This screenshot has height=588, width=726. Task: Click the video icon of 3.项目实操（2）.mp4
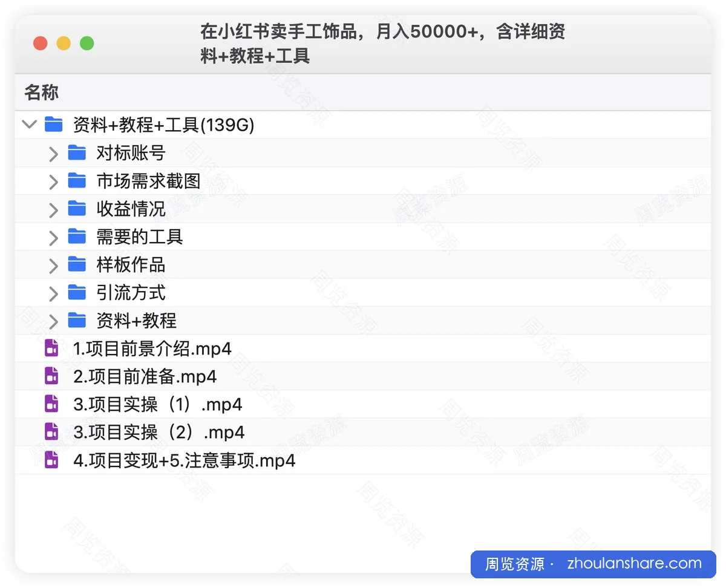coord(52,432)
